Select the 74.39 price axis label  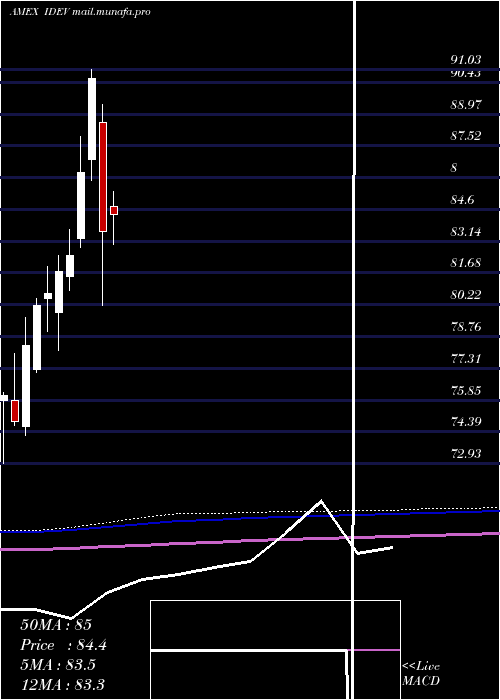pyautogui.click(x=466, y=421)
